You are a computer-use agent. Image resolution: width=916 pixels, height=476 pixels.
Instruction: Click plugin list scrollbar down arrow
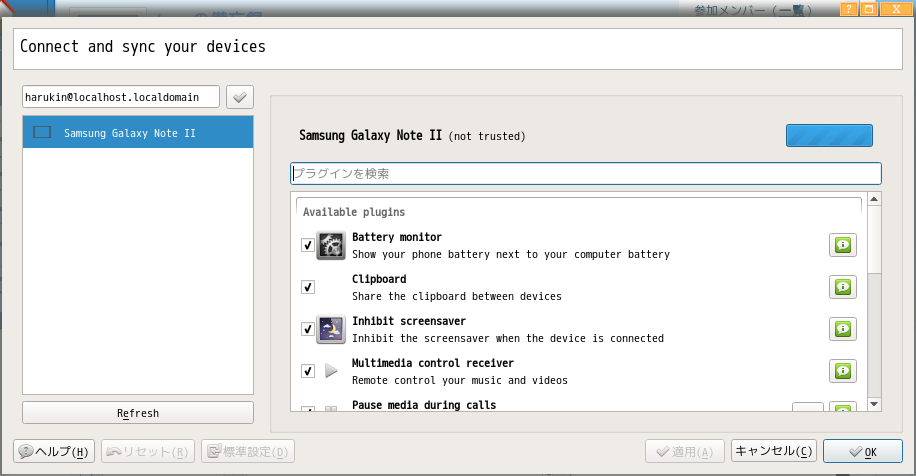(874, 404)
